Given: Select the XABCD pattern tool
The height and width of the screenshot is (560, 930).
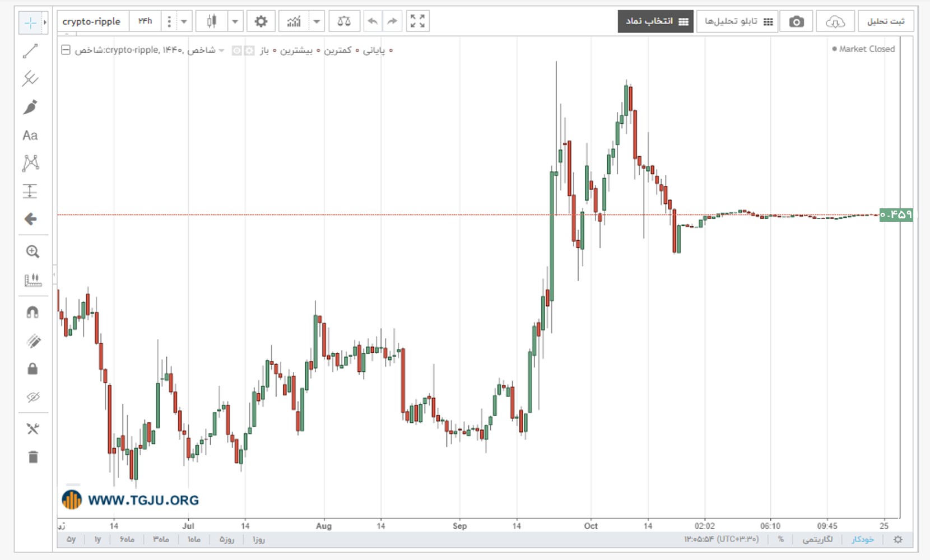Looking at the screenshot, I should [x=30, y=163].
